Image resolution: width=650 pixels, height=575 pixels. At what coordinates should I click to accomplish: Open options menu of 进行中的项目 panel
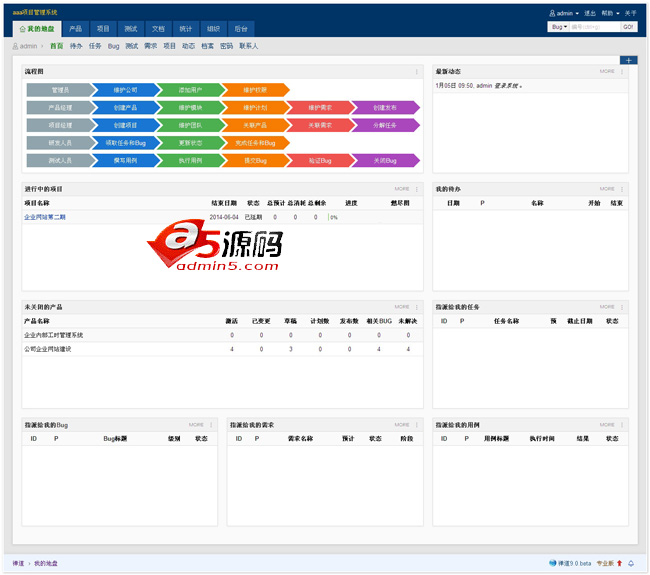[x=417, y=189]
